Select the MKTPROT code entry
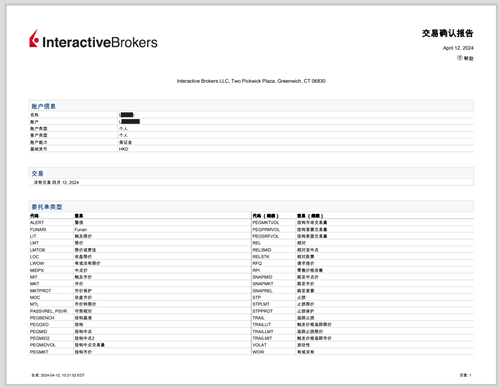 click(x=40, y=291)
